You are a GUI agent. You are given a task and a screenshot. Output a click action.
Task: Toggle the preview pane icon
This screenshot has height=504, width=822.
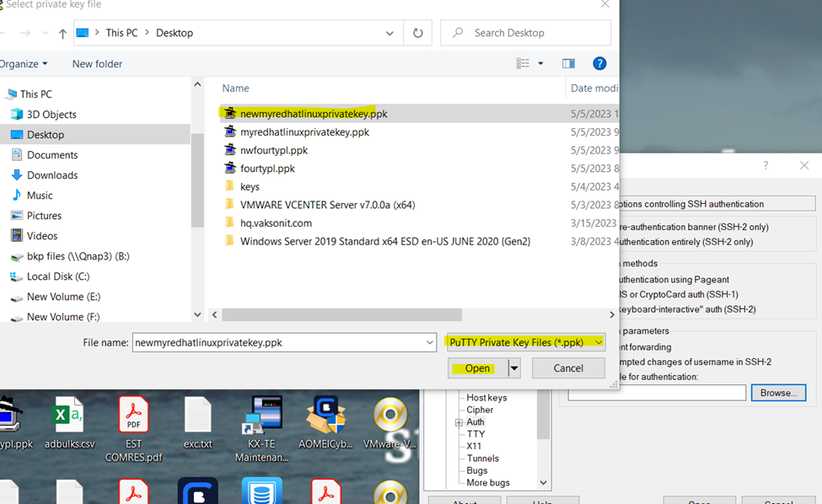tap(568, 64)
